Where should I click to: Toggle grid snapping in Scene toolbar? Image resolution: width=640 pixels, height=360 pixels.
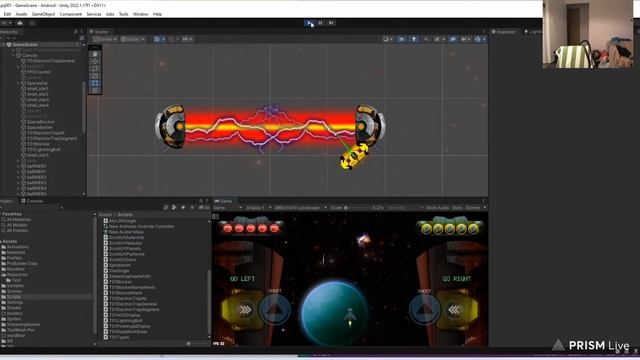click(171, 39)
